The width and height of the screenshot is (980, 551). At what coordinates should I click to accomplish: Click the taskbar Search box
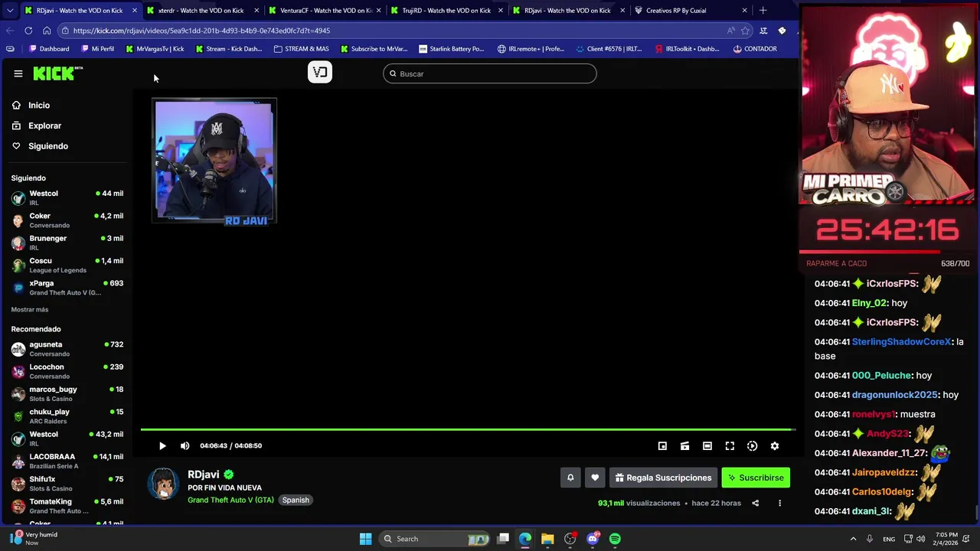tap(436, 539)
